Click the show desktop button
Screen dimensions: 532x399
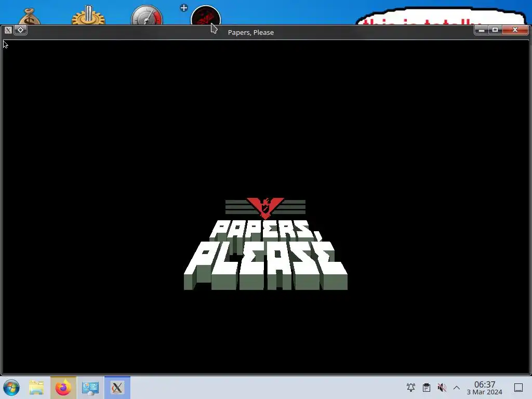[518, 388]
